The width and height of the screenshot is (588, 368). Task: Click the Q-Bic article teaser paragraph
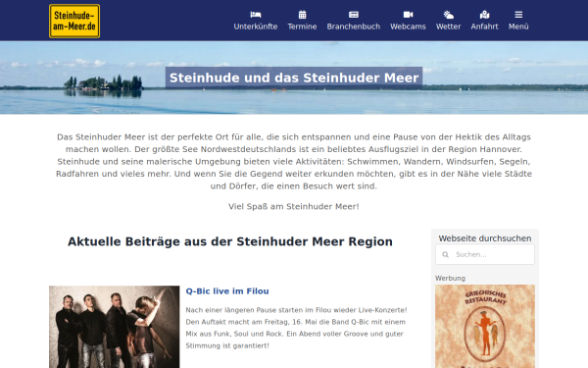pos(296,328)
